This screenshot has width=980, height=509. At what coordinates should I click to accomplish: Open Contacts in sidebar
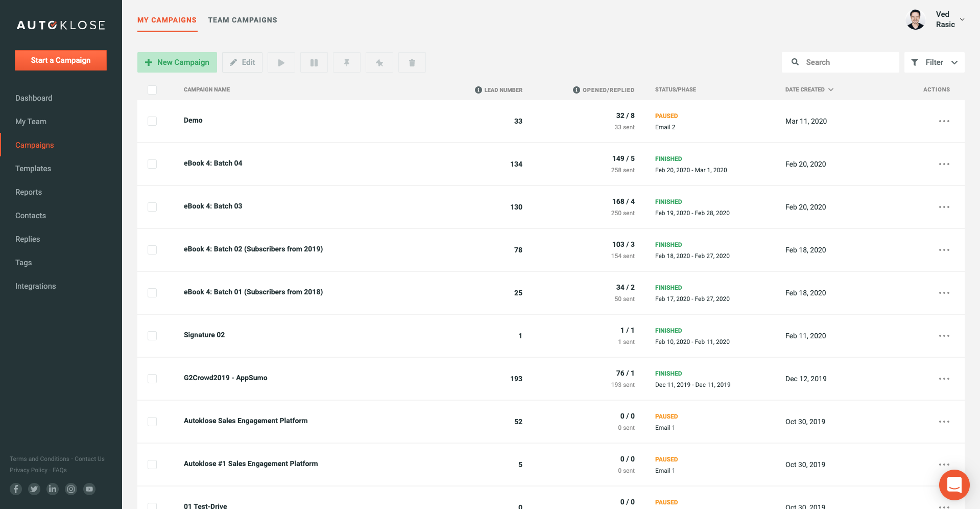click(31, 216)
